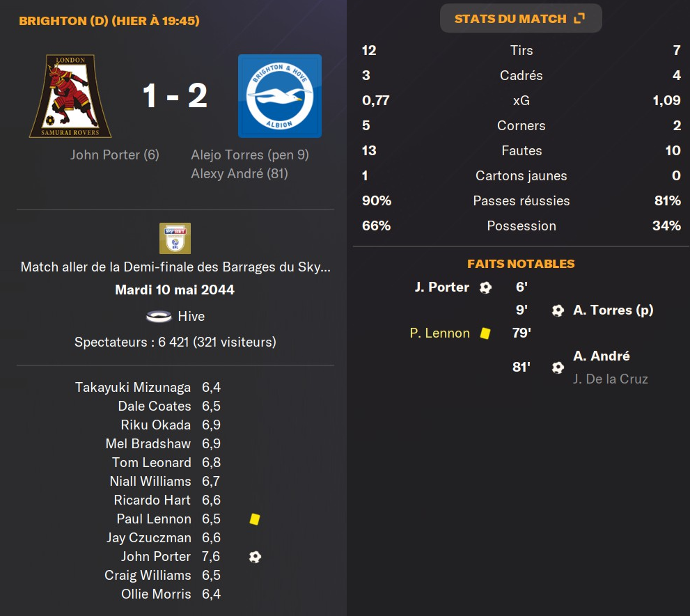Click the truncated competition name text
This screenshot has height=616, width=690.
coord(175,267)
